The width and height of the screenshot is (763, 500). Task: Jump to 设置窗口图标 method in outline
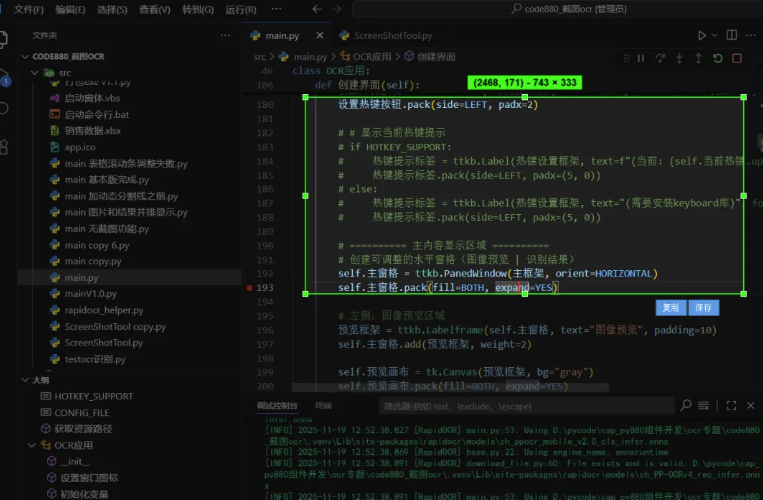[89, 478]
